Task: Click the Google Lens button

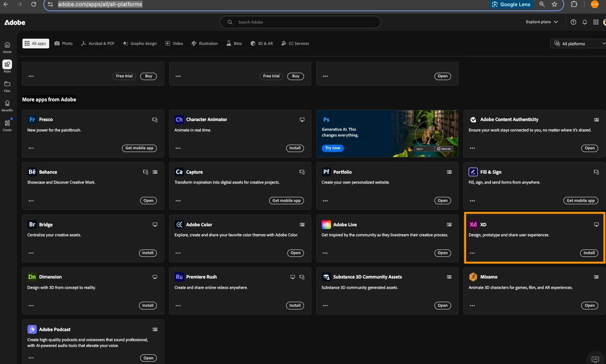Action: click(x=511, y=4)
